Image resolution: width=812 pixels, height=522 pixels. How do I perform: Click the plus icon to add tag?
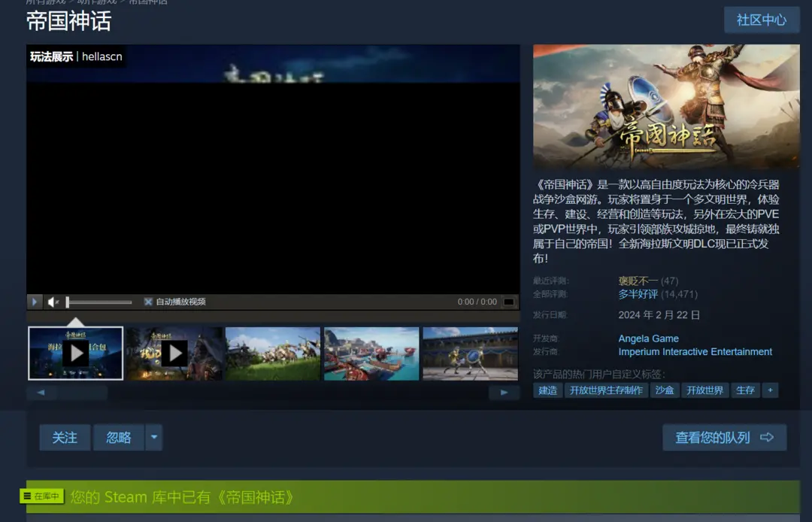(x=769, y=390)
